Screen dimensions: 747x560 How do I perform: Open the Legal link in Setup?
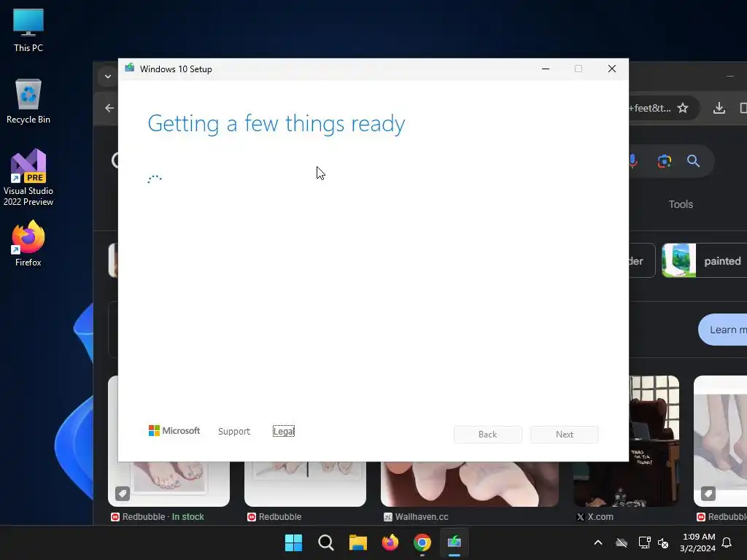tap(284, 432)
